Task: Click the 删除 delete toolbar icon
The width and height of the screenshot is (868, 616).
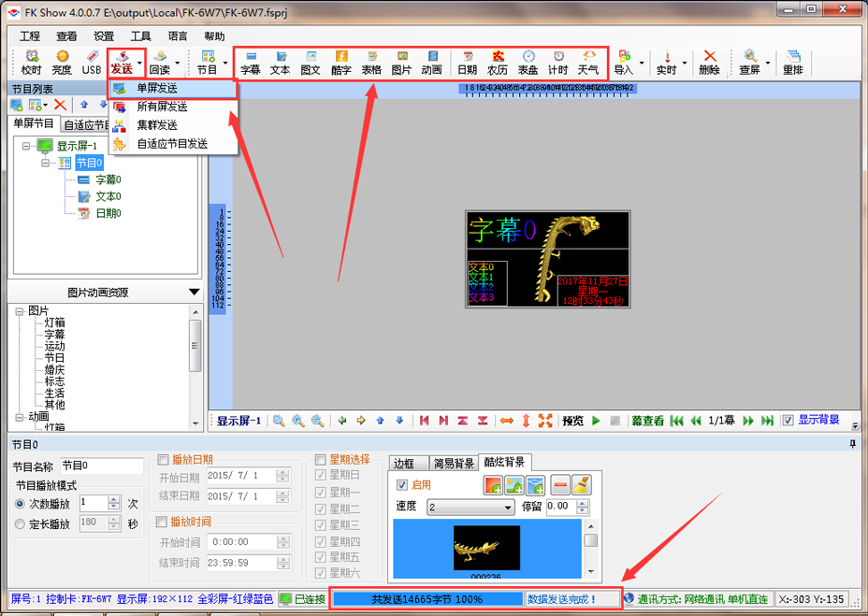Action: [709, 63]
